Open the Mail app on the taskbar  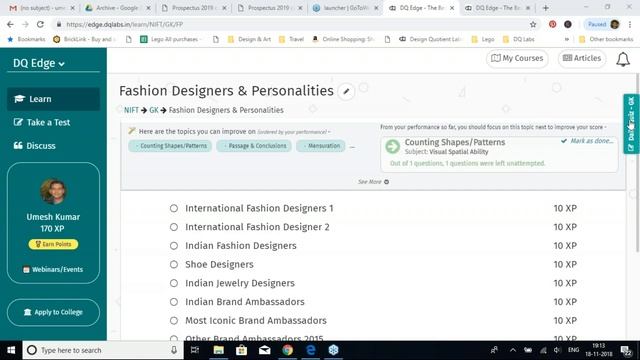[x=264, y=350]
